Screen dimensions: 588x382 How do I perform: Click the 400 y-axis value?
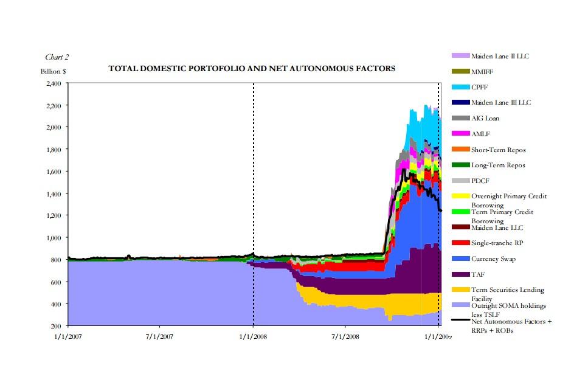(55, 304)
